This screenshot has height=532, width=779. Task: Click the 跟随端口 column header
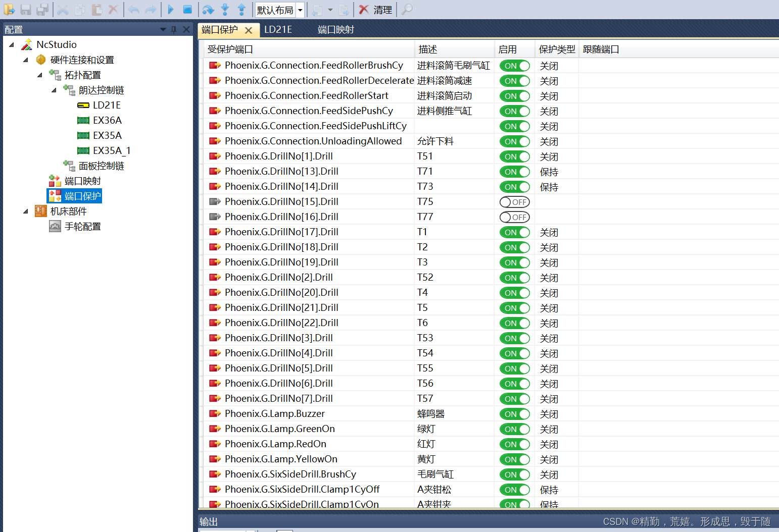pyautogui.click(x=601, y=49)
